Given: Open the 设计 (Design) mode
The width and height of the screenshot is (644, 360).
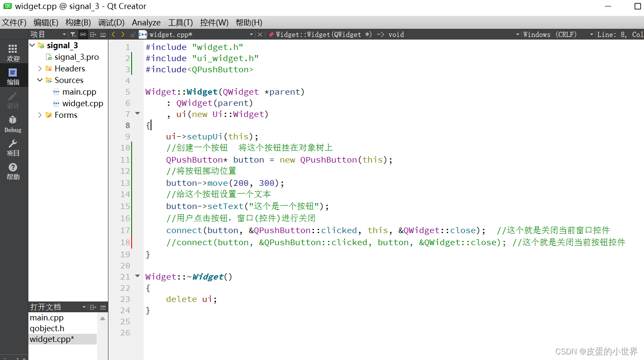Looking at the screenshot, I should 13,100.
